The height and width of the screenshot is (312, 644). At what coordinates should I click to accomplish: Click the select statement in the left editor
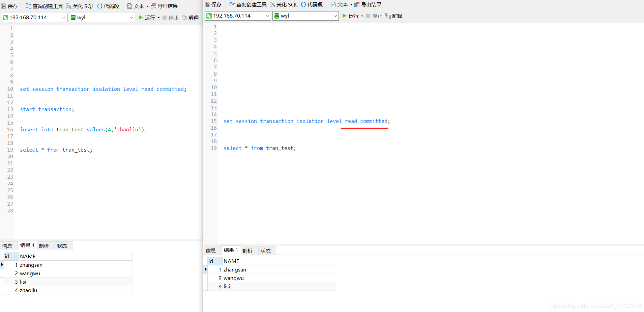[x=56, y=150]
